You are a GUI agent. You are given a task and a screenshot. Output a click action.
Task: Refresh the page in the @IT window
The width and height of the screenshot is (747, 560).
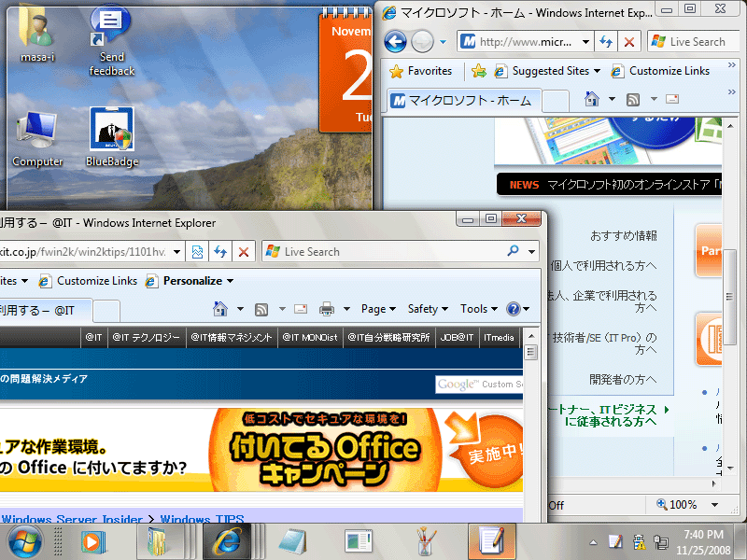[x=220, y=251]
